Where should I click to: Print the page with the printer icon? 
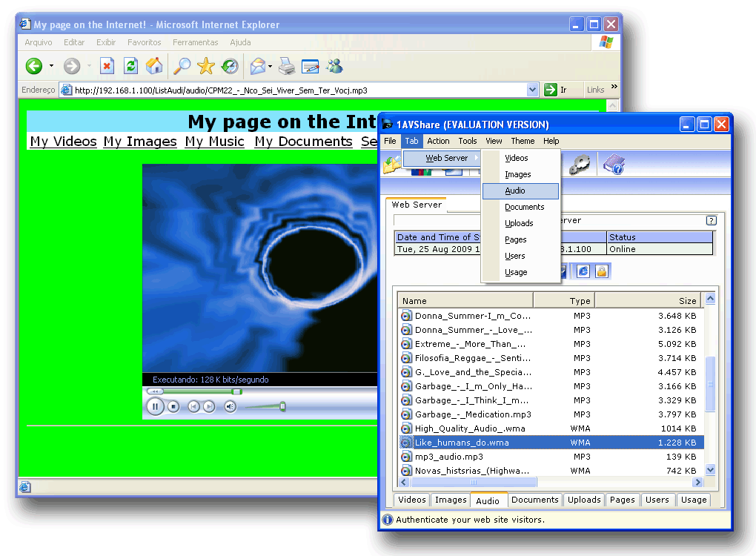[287, 65]
